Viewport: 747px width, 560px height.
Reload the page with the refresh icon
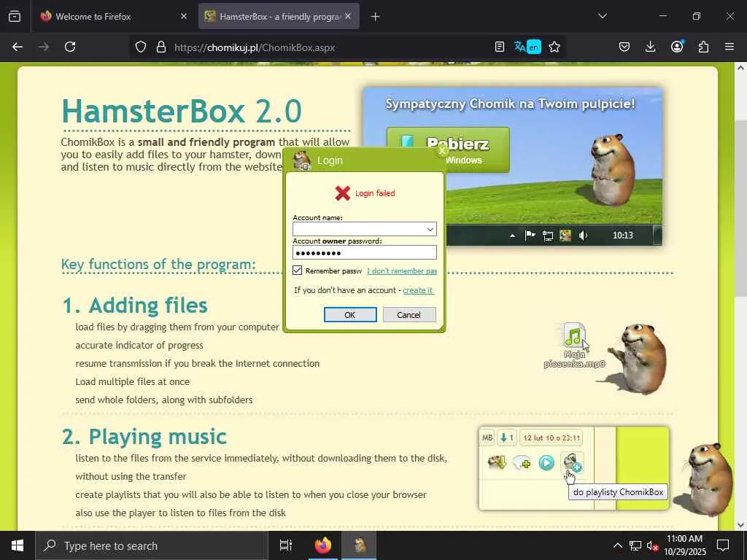coord(70,47)
